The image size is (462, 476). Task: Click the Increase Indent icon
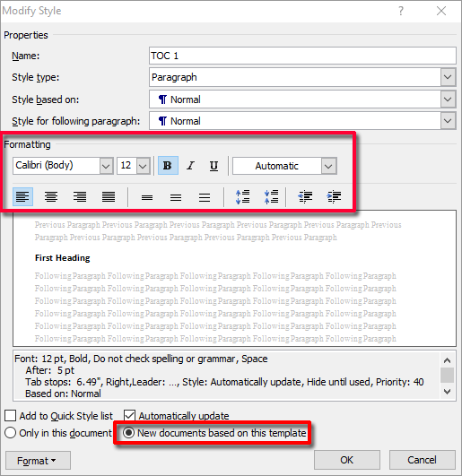(334, 196)
